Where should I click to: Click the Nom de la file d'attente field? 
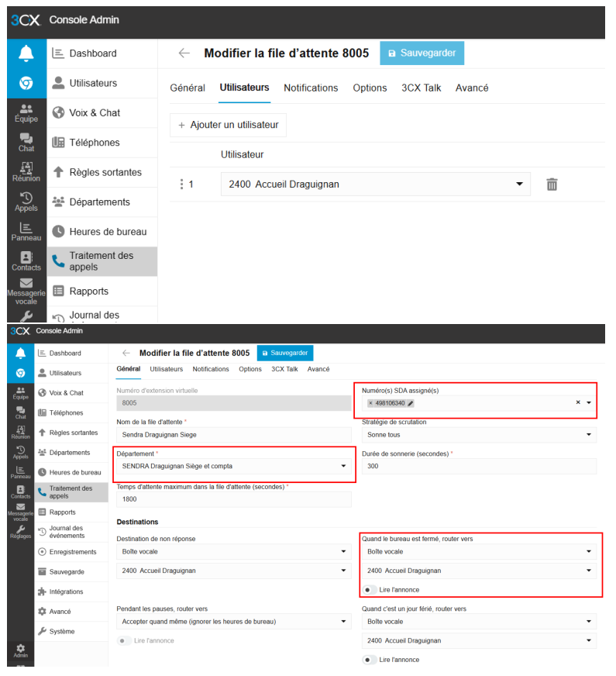click(234, 435)
